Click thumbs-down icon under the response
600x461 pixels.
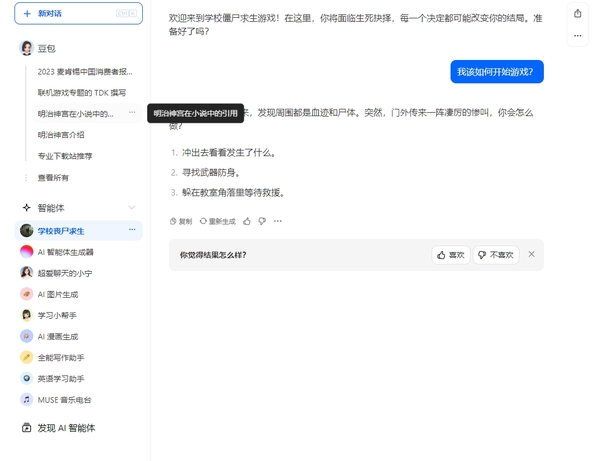tap(262, 221)
